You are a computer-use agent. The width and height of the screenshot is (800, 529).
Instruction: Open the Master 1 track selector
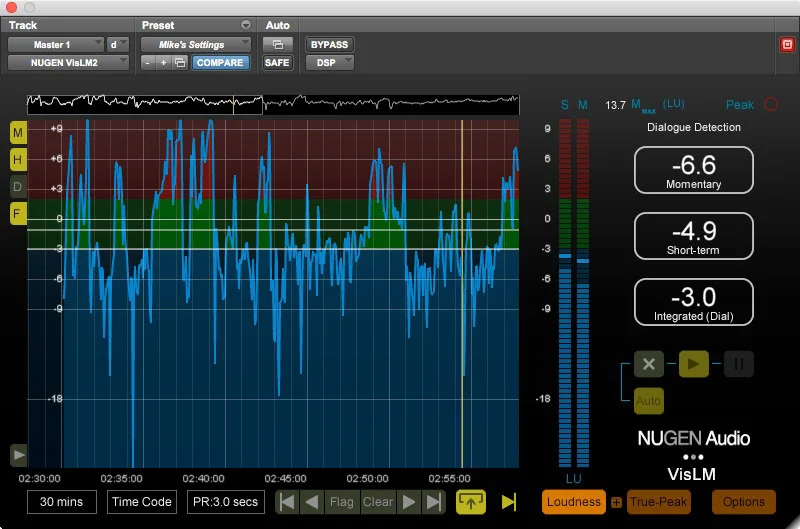coord(56,44)
